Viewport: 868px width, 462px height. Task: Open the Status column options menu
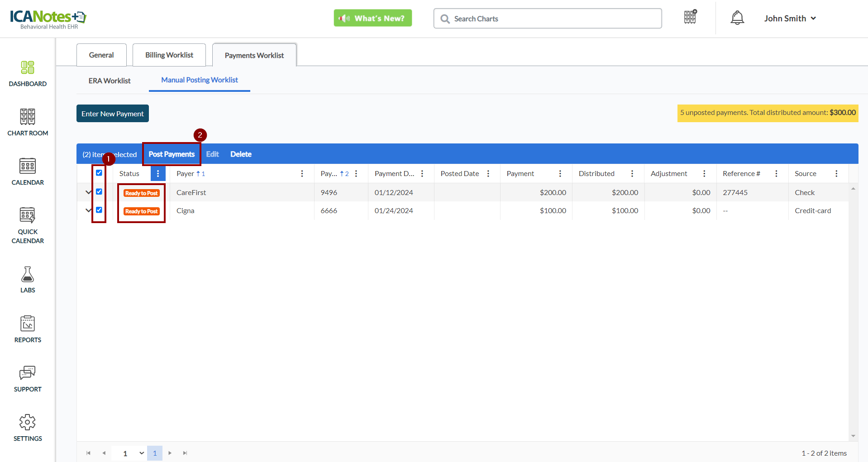158,174
